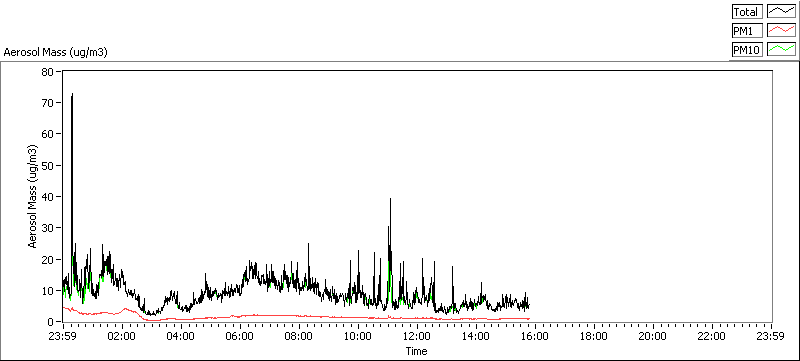Select the Total legend label
Screen dimensions: 800x361
click(747, 12)
